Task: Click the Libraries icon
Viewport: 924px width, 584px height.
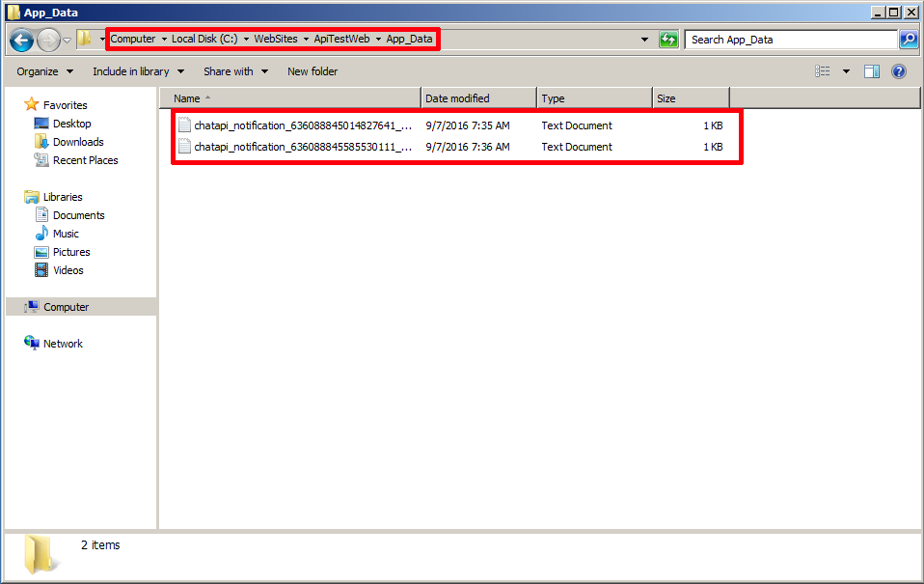Action: 31,197
